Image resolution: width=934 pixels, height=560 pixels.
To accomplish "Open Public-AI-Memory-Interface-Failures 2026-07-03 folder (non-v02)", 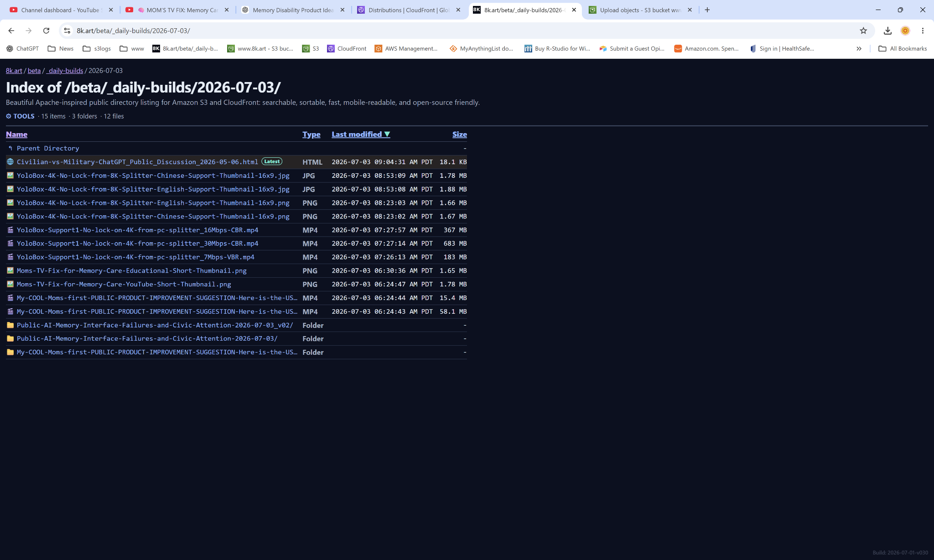I will pyautogui.click(x=147, y=338).
